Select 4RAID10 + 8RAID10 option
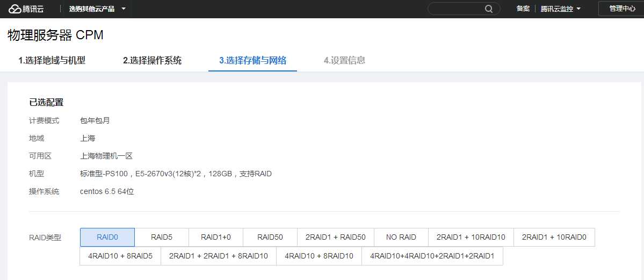Image resolution: width=644 pixels, height=280 pixels. [319, 256]
